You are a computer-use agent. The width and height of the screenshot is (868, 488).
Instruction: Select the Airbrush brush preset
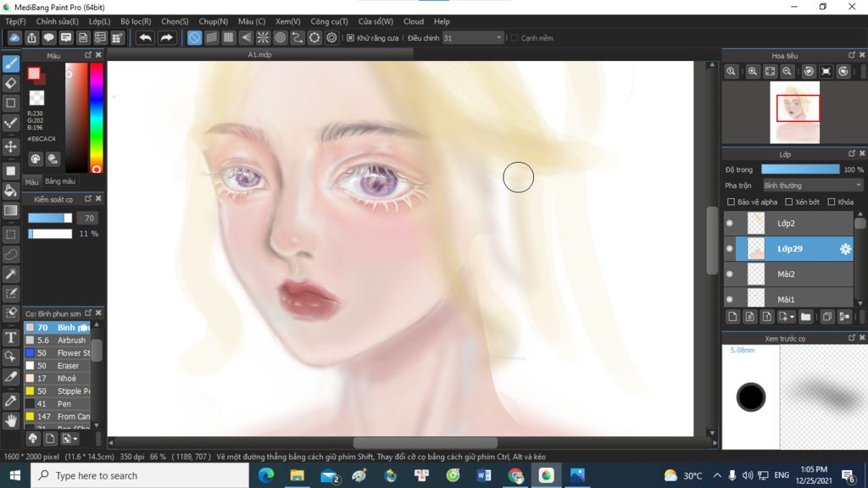(58, 341)
